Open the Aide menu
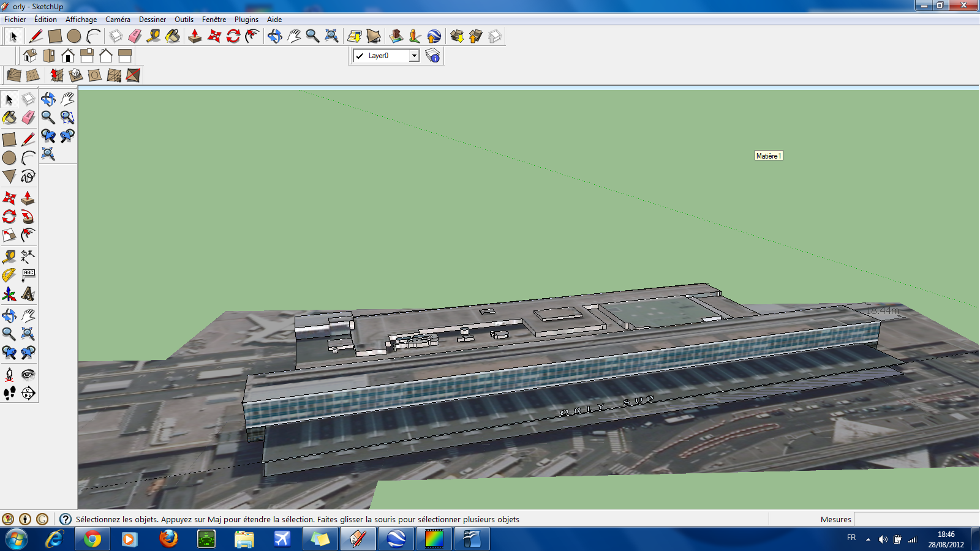 (x=274, y=20)
